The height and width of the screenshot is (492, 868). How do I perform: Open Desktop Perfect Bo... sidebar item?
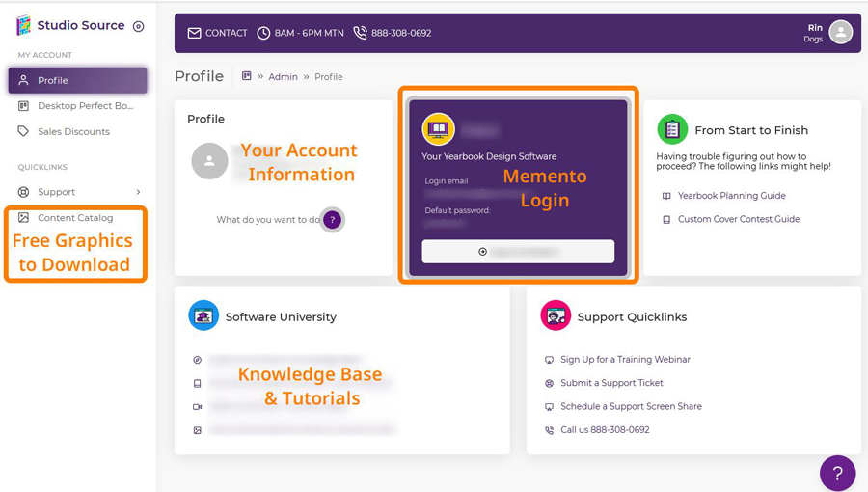tap(84, 106)
